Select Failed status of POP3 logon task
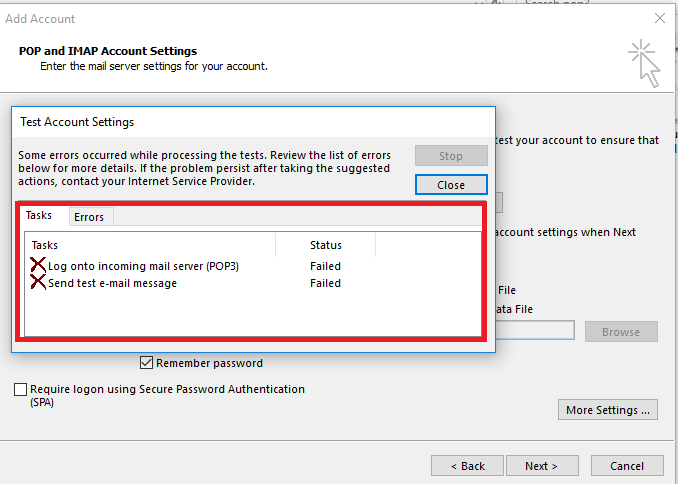 click(x=325, y=266)
